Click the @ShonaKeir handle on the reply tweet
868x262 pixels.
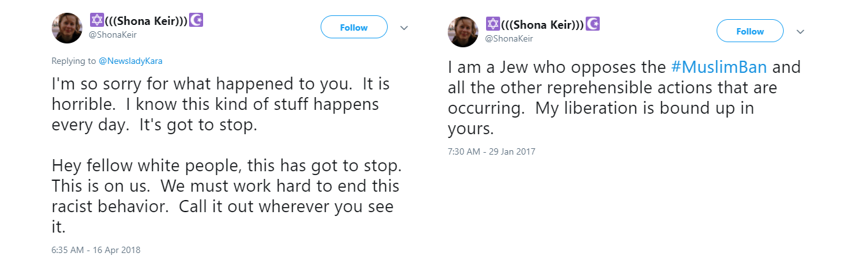click(x=112, y=35)
